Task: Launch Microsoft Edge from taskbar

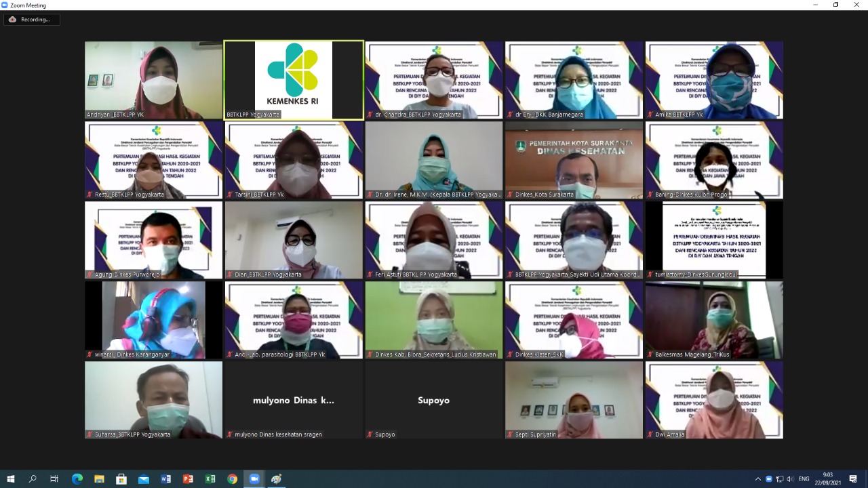Action: (77, 479)
